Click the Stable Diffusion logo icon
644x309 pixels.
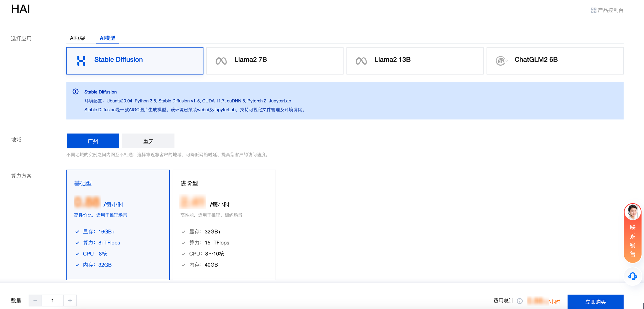[81, 61]
